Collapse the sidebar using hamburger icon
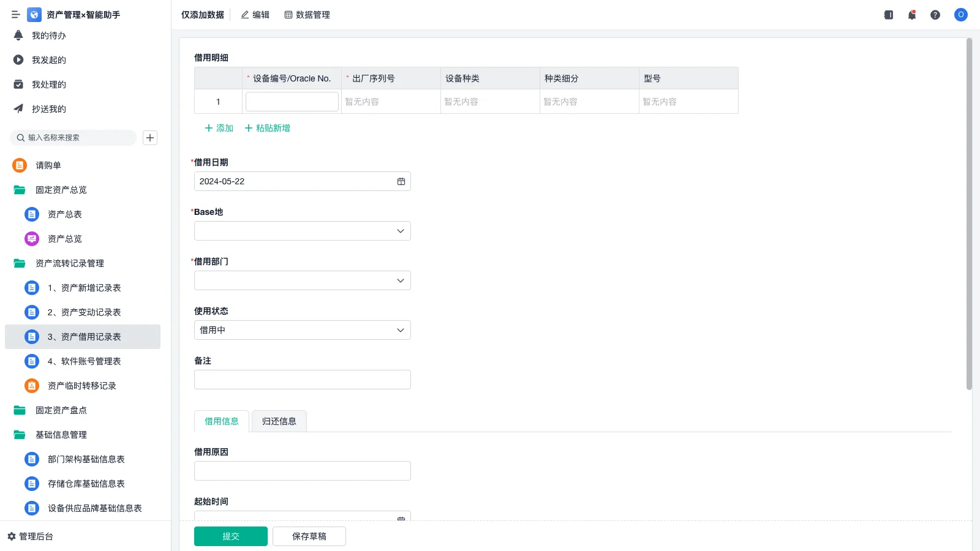This screenshot has width=980, height=551. [x=16, y=15]
